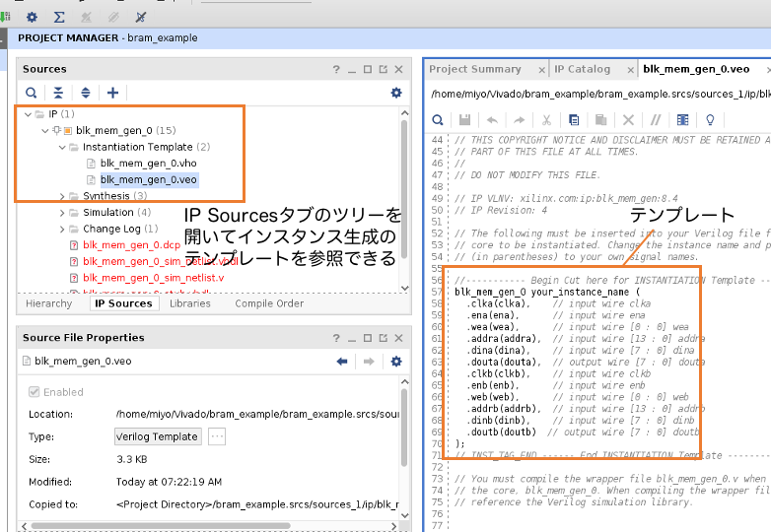Collapse the IP (1) tree node
The height and width of the screenshot is (532, 771).
(28, 114)
